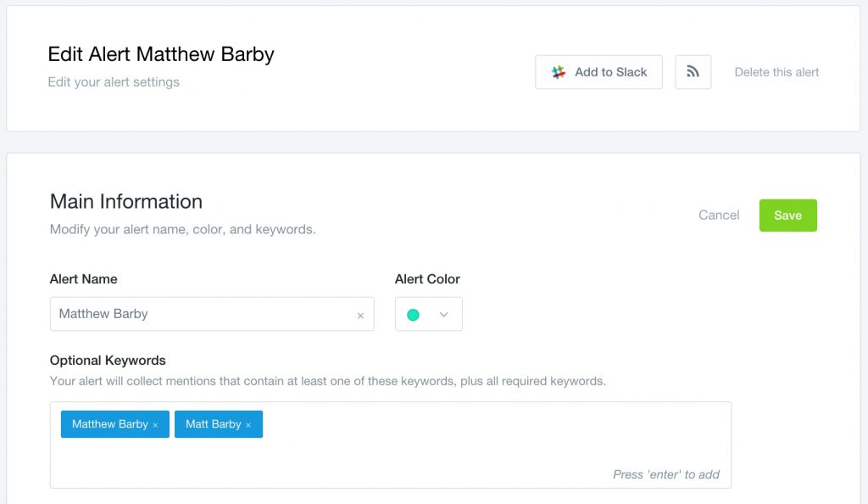Viewport: 868px width, 504px height.
Task: Click the Main Information section title
Action: click(126, 202)
